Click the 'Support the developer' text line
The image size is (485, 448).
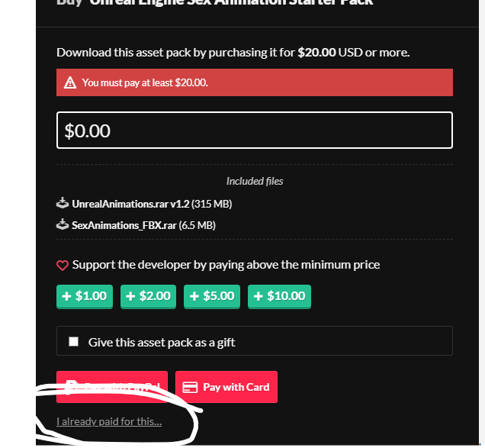(226, 265)
